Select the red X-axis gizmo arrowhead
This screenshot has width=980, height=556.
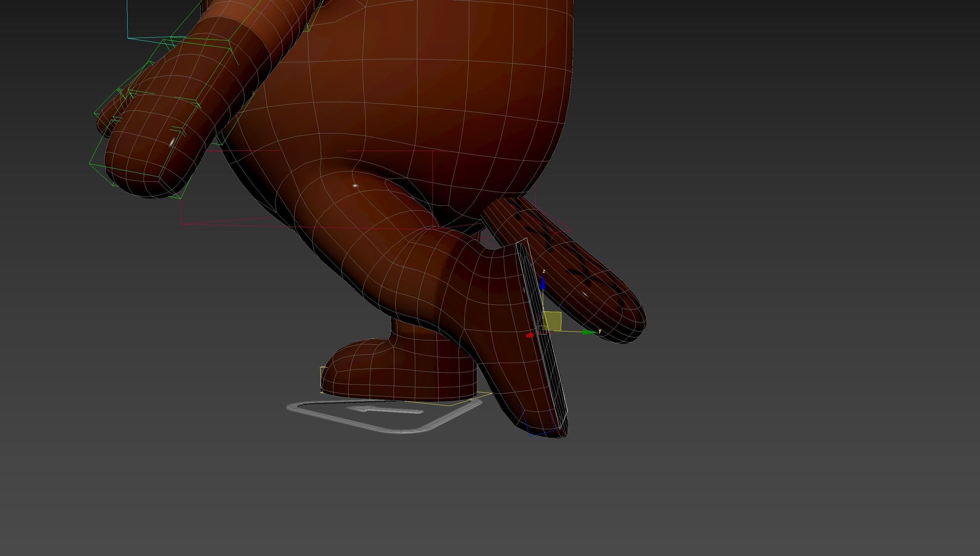529,335
